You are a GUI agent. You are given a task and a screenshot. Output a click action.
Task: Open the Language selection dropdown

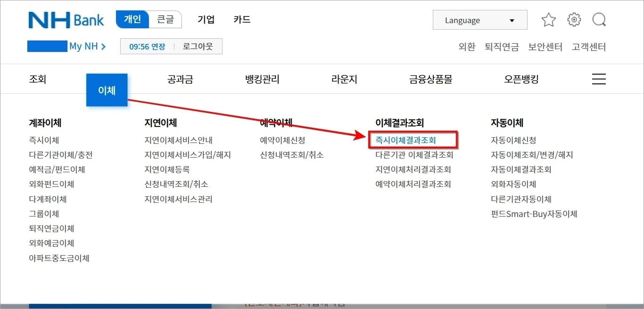[x=479, y=19]
